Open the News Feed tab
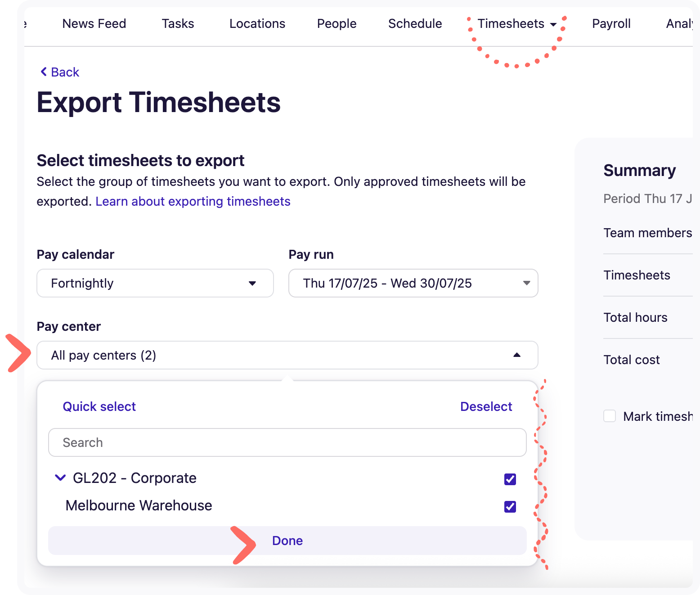The height and width of the screenshot is (595, 700). point(94,24)
